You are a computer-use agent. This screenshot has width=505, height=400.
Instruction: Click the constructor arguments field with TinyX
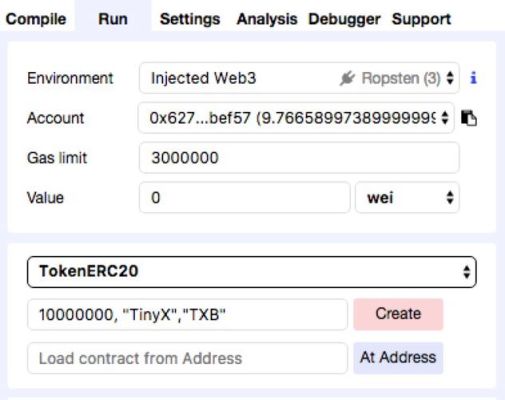click(x=187, y=314)
